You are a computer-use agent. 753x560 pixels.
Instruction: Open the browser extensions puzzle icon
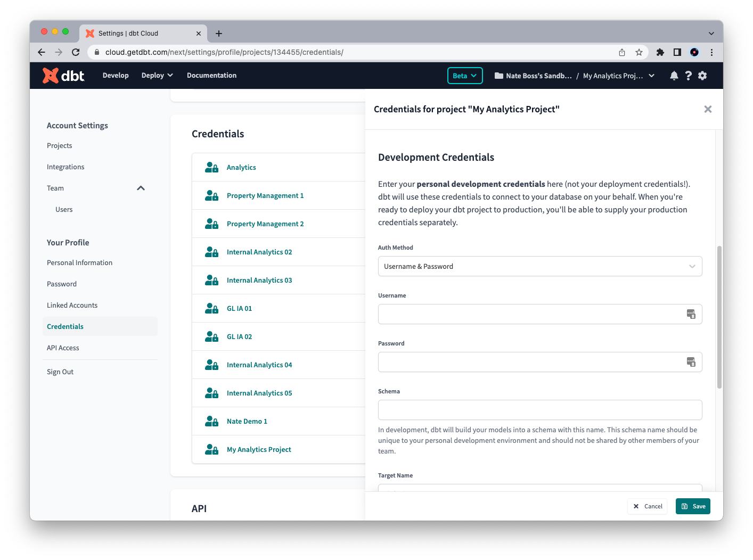click(x=660, y=52)
